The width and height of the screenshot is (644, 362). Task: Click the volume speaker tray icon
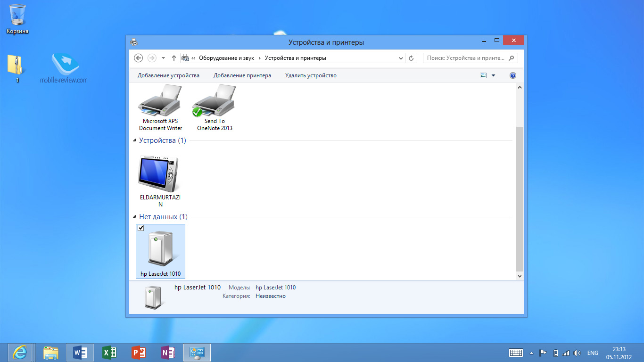[577, 353]
